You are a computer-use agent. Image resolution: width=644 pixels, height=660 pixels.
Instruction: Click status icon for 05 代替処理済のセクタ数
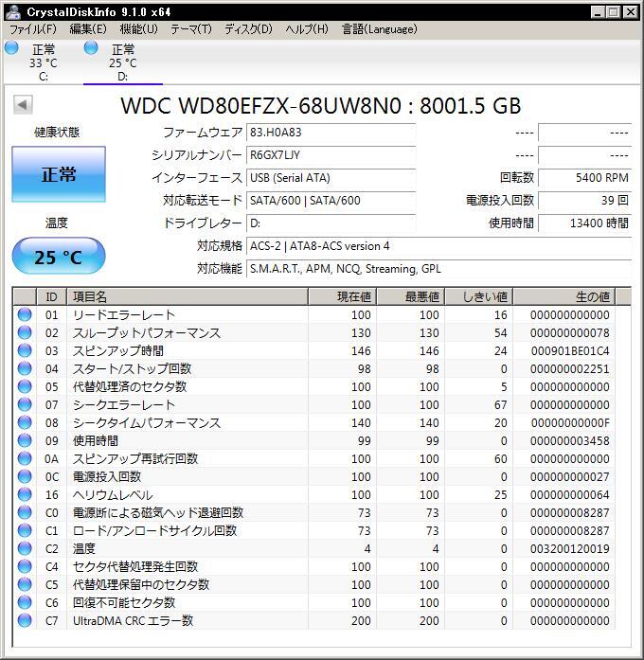[25, 386]
